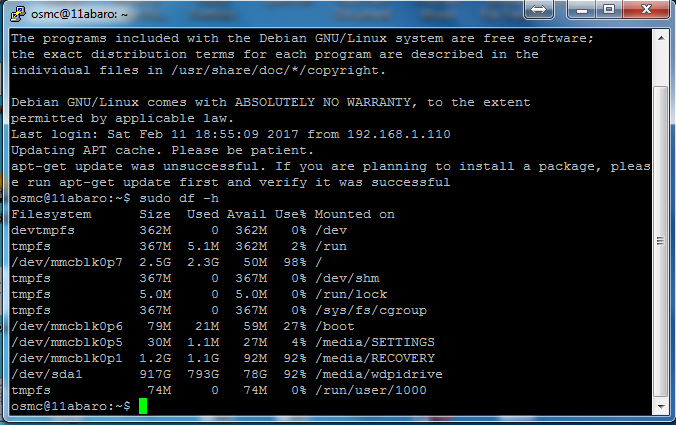Click the /usr/share/doc/*/copyright path

click(x=275, y=70)
